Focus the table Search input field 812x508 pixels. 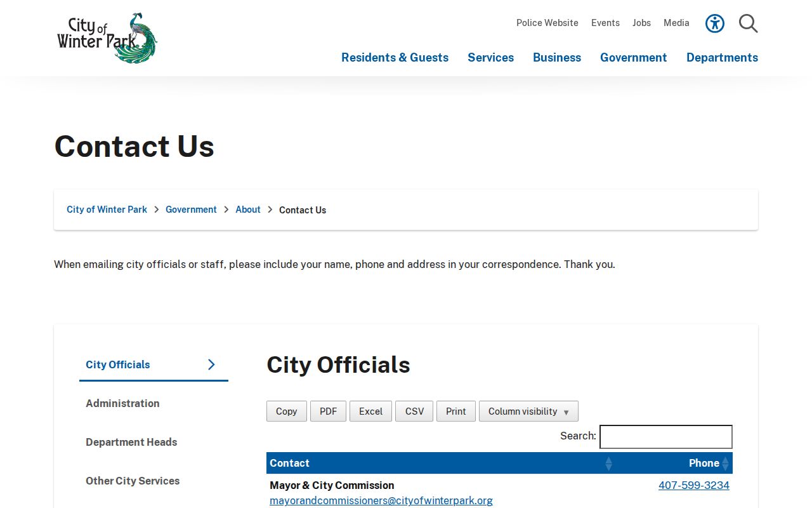[x=666, y=437]
